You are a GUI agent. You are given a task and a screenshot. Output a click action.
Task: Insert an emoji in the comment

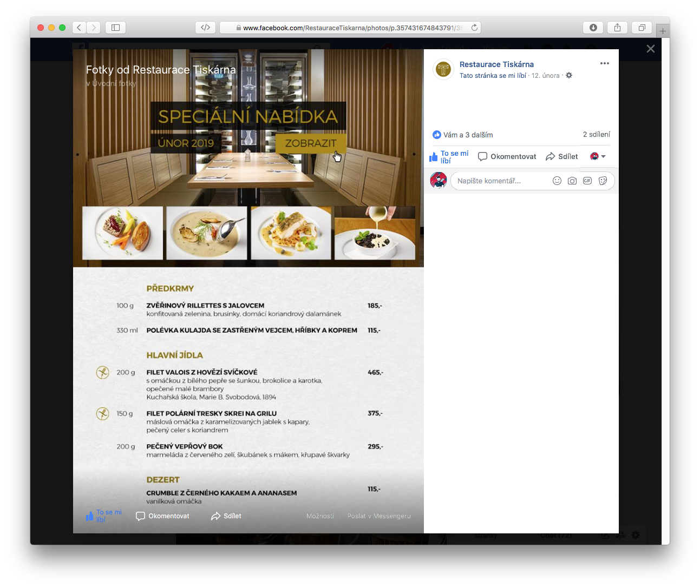(557, 181)
